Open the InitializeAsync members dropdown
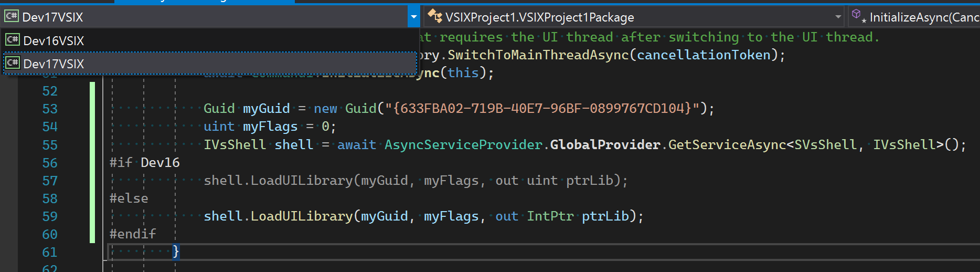The width and height of the screenshot is (980, 272). 923,17
